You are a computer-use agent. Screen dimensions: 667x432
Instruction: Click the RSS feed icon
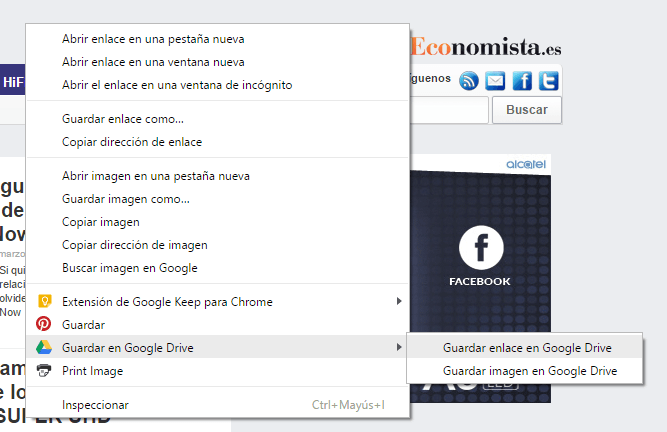(x=469, y=80)
